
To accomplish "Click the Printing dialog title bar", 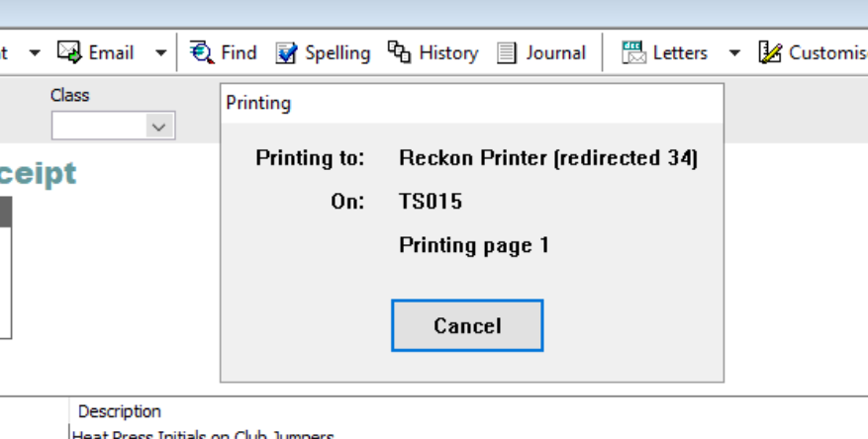I will click(472, 104).
